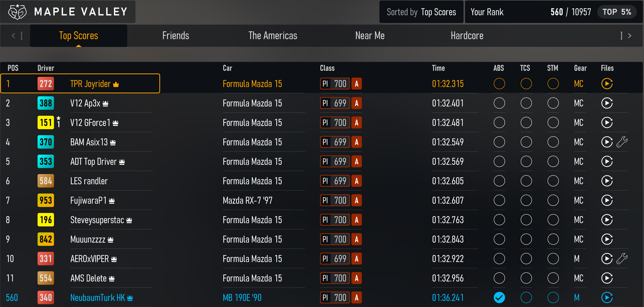Image resolution: width=644 pixels, height=307 pixels.
Task: Play FujiwaraP1's replay file
Action: click(x=607, y=200)
